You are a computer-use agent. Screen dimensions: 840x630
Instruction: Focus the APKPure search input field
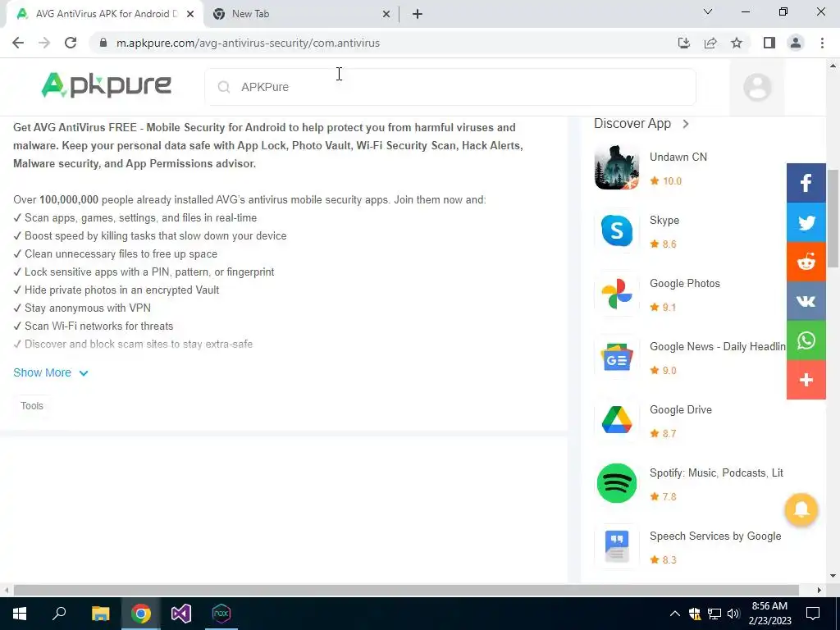coord(450,87)
